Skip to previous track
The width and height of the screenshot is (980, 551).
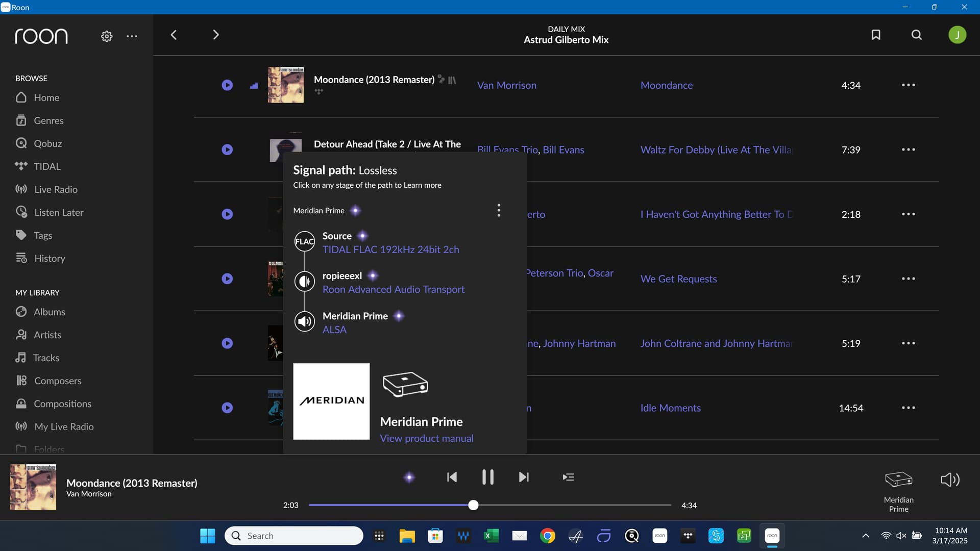452,477
